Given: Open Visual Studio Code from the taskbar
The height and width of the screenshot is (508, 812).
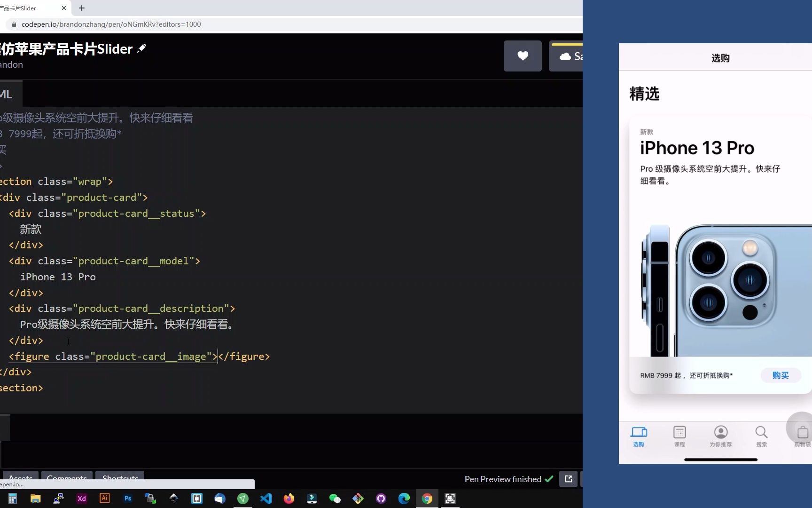Looking at the screenshot, I should [x=266, y=498].
